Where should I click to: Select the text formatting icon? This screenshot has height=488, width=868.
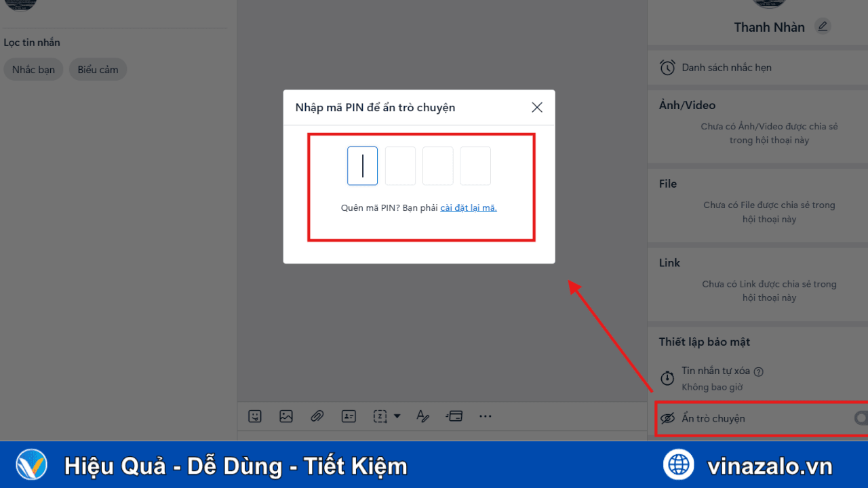coord(422,416)
